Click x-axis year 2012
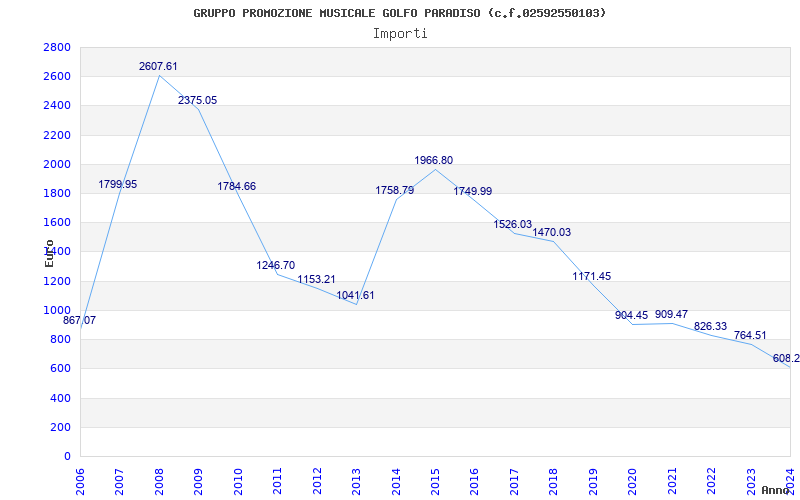Image resolution: width=800 pixels, height=500 pixels. point(317,481)
